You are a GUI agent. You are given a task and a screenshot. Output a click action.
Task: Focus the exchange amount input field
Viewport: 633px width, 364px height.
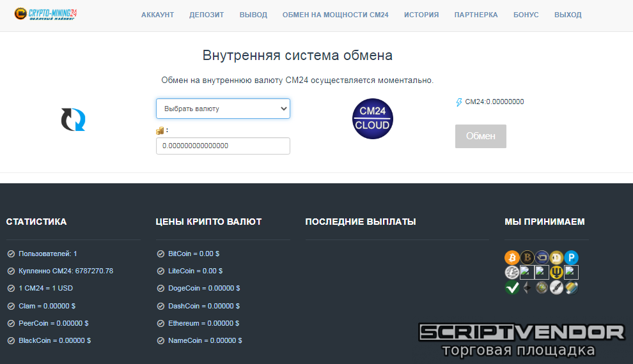coord(223,146)
